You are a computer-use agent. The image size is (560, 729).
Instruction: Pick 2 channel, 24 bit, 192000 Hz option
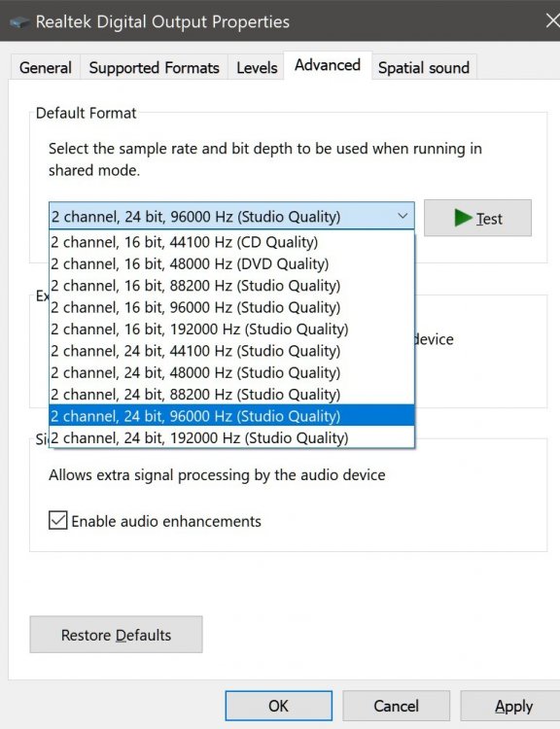point(231,438)
